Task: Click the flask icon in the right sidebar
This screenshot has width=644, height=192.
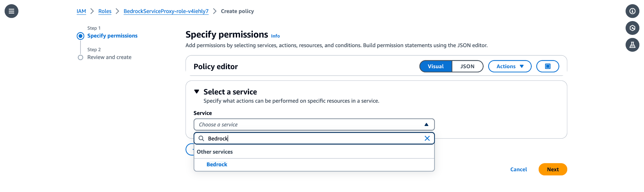Action: tap(632, 45)
